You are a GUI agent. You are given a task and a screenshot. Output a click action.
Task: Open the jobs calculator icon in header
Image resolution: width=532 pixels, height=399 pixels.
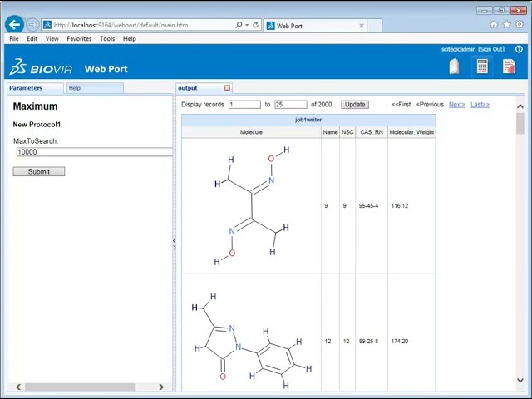coord(482,66)
